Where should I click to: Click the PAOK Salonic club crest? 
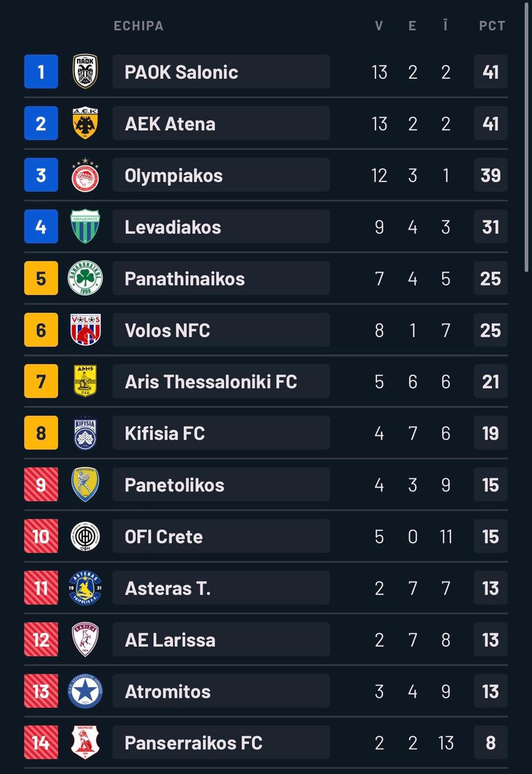tap(85, 72)
